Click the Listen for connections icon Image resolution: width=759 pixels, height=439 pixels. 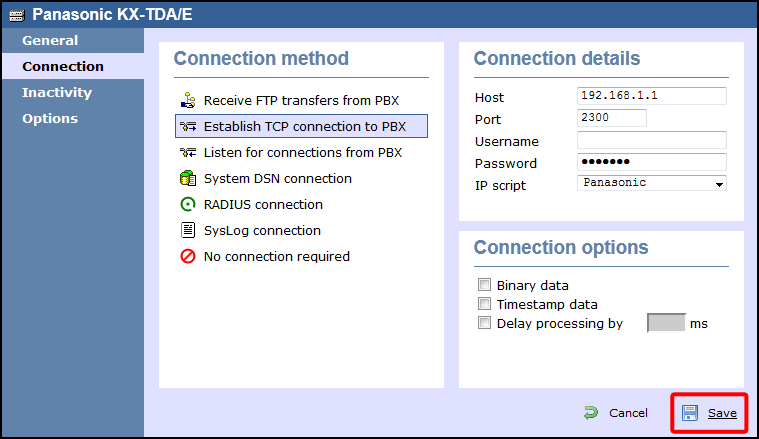point(187,153)
